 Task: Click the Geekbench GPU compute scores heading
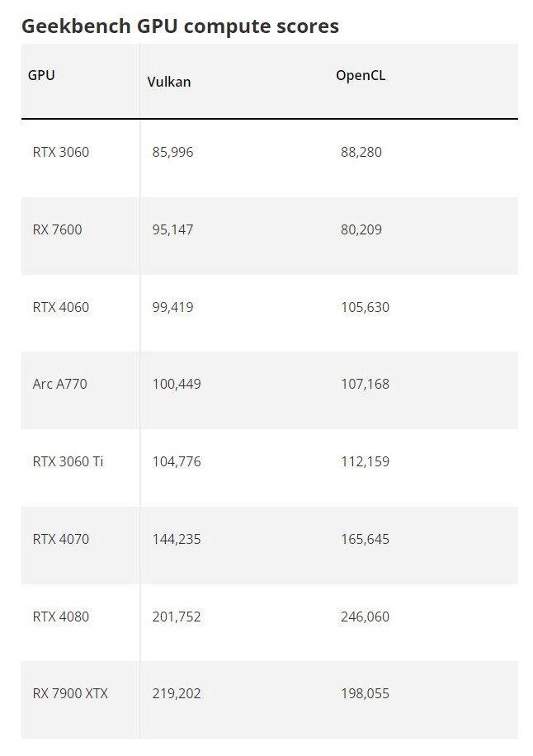(x=180, y=26)
